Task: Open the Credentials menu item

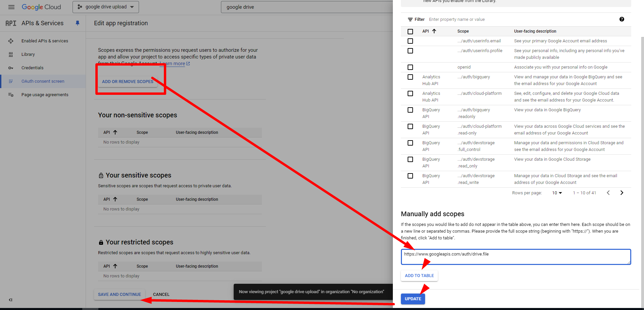Action: 33,68
